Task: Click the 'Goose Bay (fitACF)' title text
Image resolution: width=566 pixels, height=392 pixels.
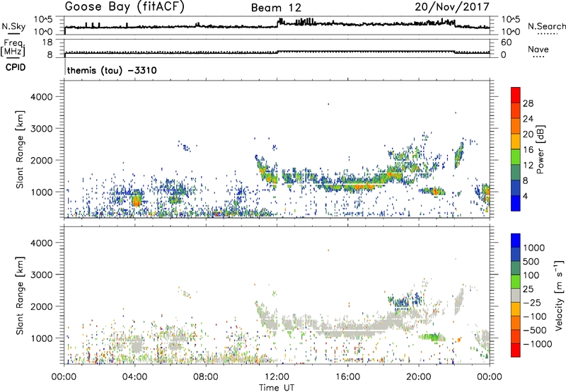Action: point(125,6)
